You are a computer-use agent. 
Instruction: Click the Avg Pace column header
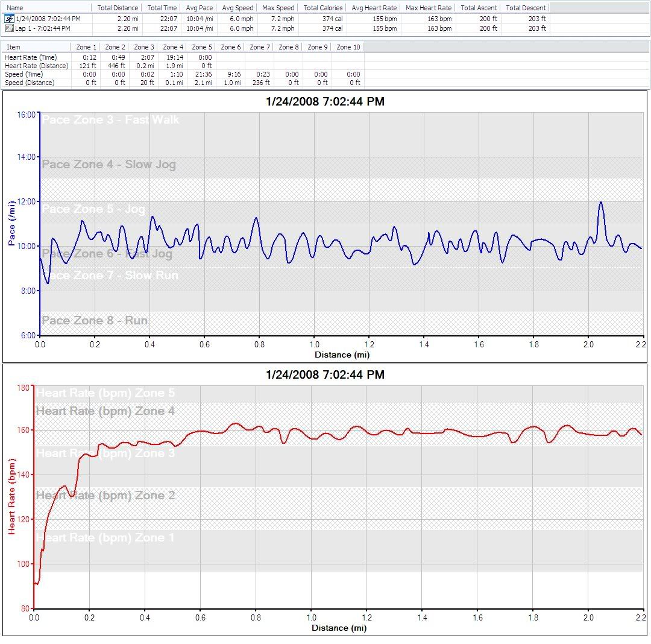tap(199, 8)
